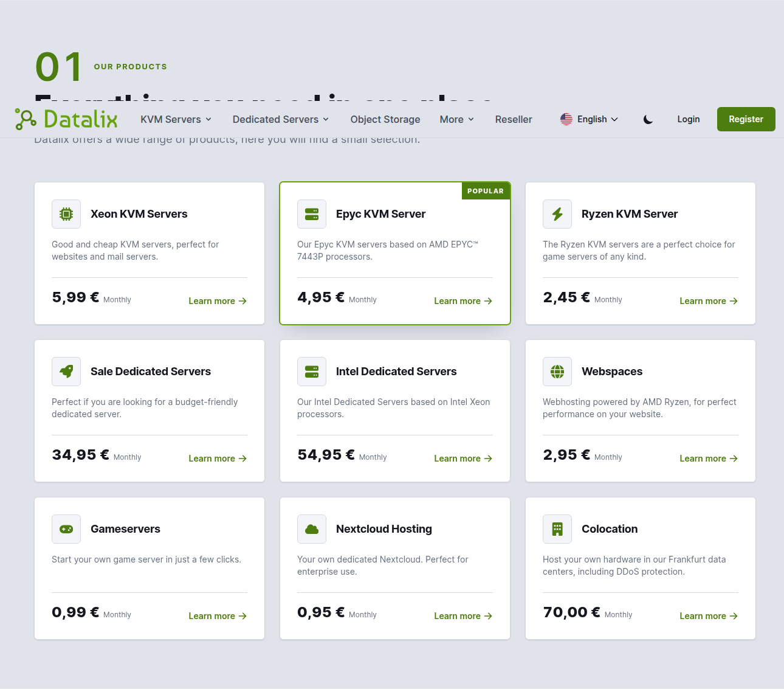Image resolution: width=784 pixels, height=689 pixels.
Task: Click the Intel Dedicated Servers rack icon
Action: 312,372
